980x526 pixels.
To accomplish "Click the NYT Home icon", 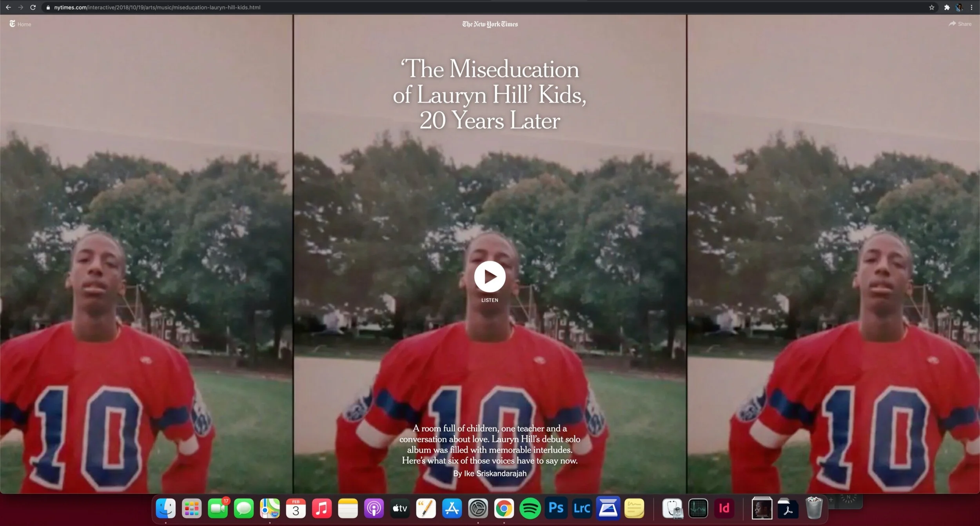I will coord(13,24).
